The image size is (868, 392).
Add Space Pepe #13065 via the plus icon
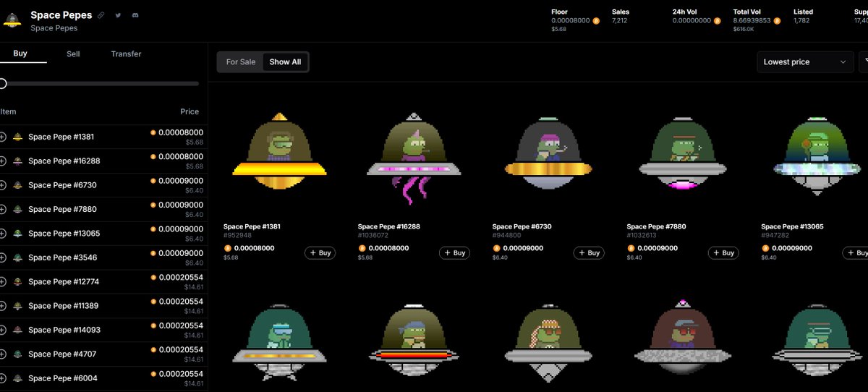(3, 234)
